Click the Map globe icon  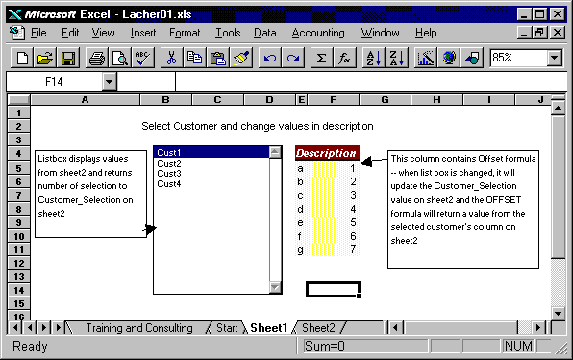(x=449, y=58)
